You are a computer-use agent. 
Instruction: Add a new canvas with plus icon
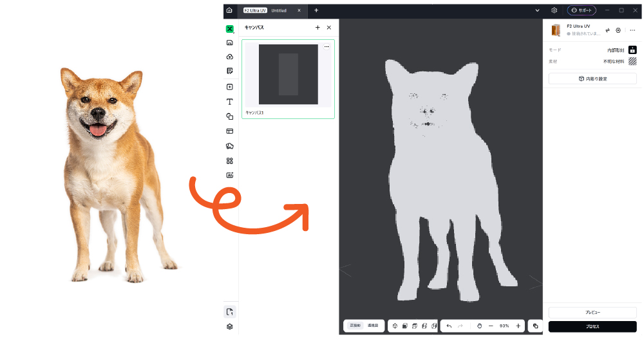[x=317, y=28]
